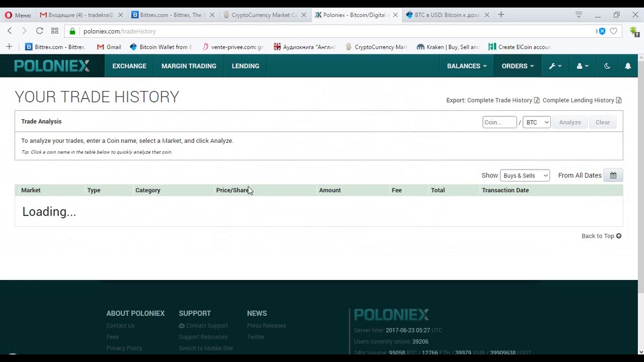Open footer Contact Us link
The image size is (644, 362).
(120, 325)
